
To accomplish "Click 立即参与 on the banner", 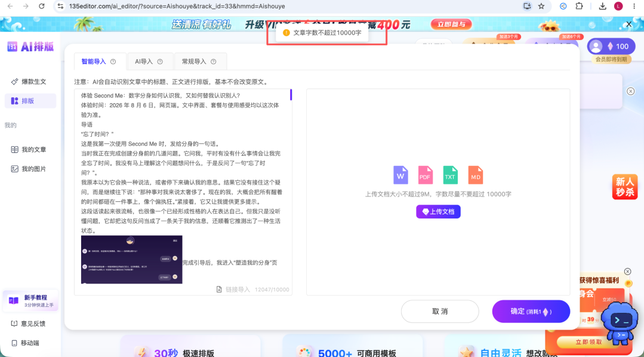I will [451, 24].
